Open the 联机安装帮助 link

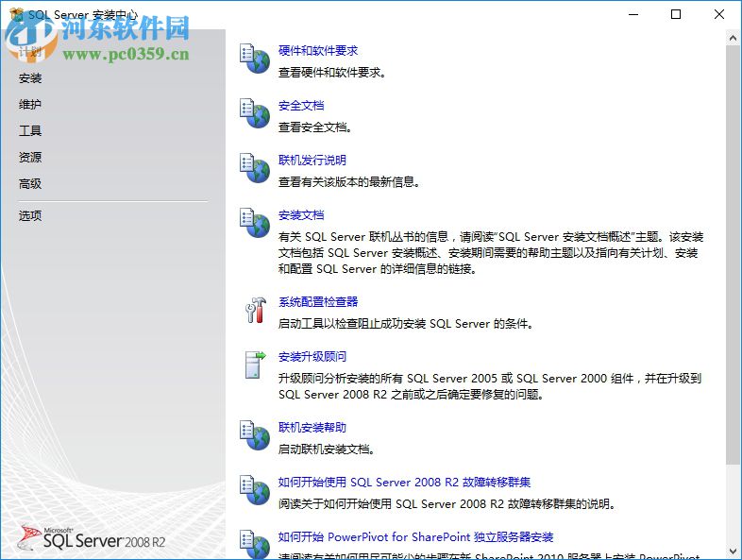(x=312, y=428)
